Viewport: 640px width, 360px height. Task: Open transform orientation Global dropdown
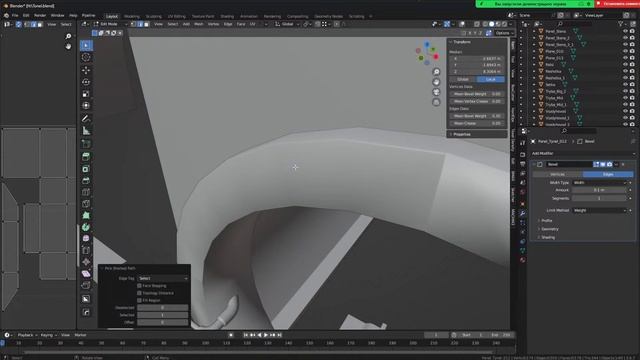[287, 24]
